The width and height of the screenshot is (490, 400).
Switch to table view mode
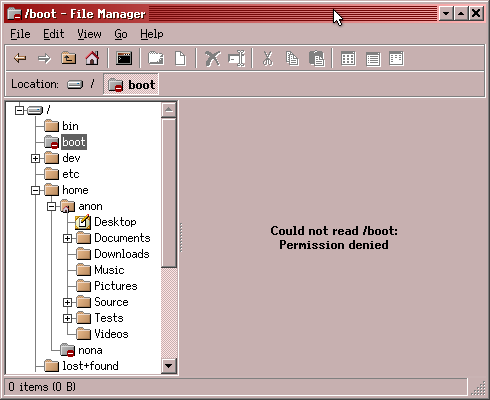click(373, 59)
